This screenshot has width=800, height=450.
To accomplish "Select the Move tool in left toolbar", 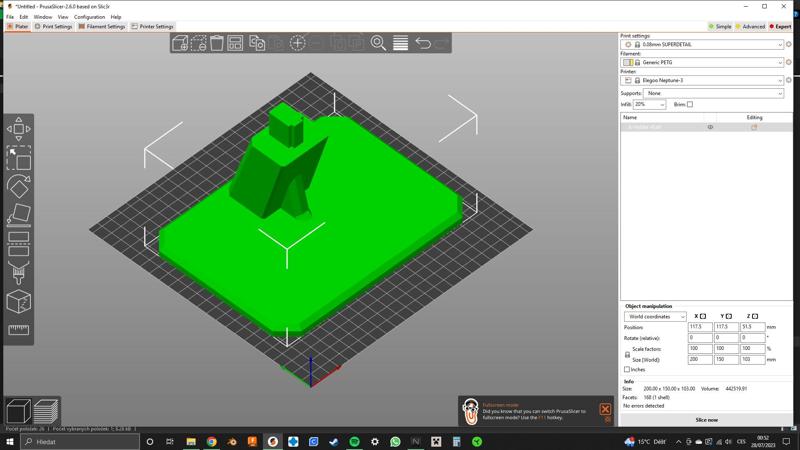I will (x=18, y=129).
